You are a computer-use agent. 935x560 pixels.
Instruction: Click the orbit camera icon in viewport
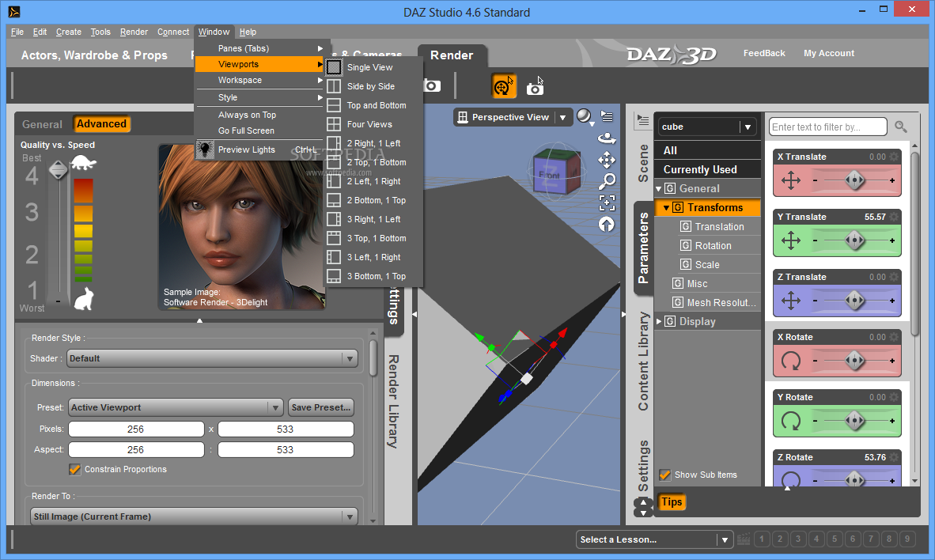pos(607,138)
